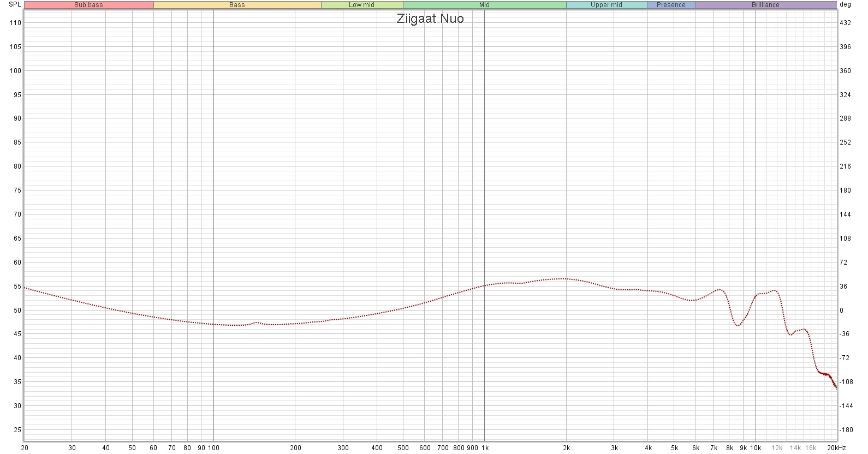The width and height of the screenshot is (868, 454).
Task: Click the 80 SPL axis value
Action: click(17, 166)
